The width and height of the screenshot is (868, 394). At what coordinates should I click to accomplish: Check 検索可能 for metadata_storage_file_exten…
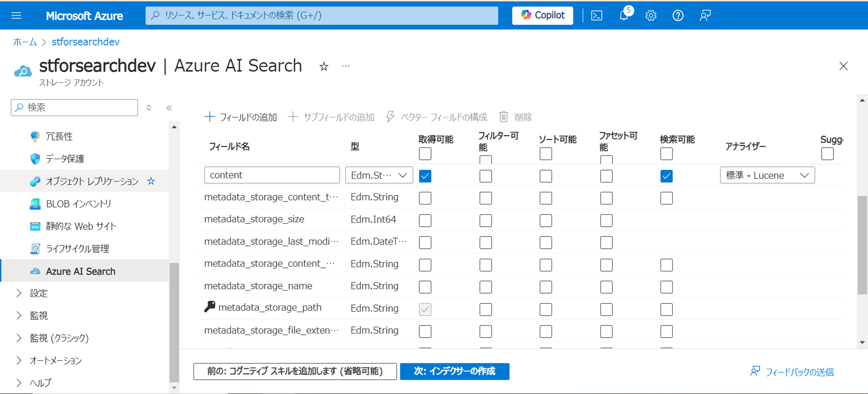click(x=666, y=331)
